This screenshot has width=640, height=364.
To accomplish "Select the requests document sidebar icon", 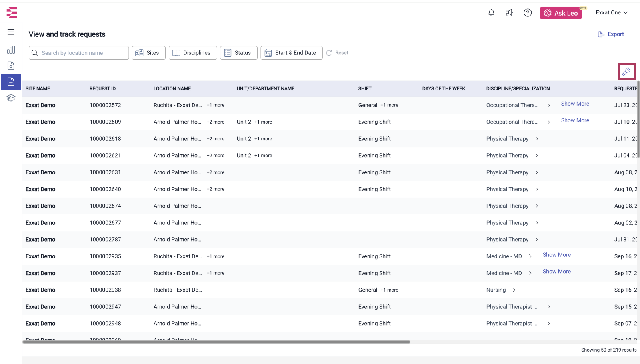I will [11, 82].
